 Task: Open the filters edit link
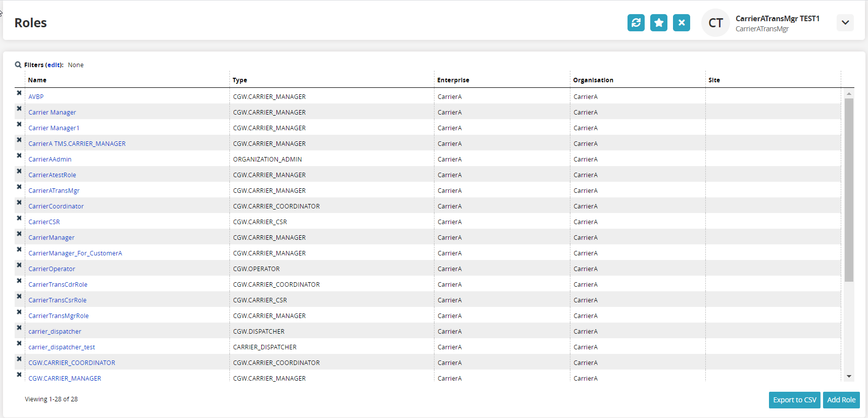[54, 65]
